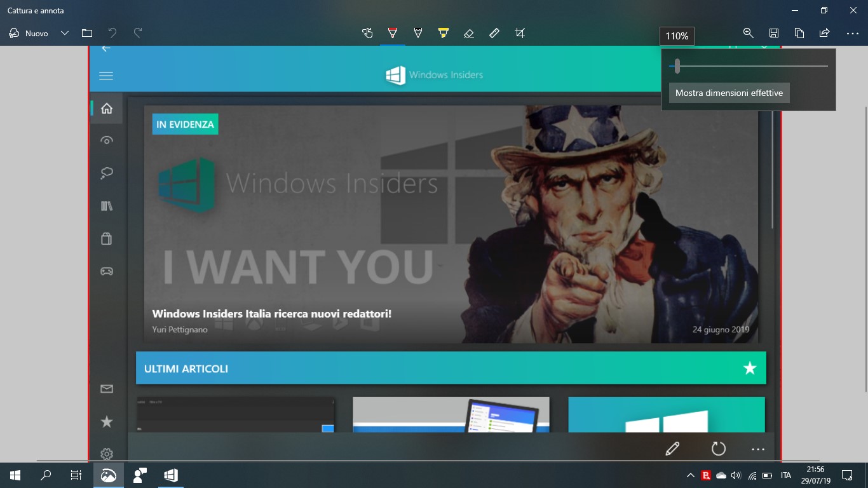Save snip with floppy disk icon
Viewport: 868px width, 488px height.
coord(774,33)
